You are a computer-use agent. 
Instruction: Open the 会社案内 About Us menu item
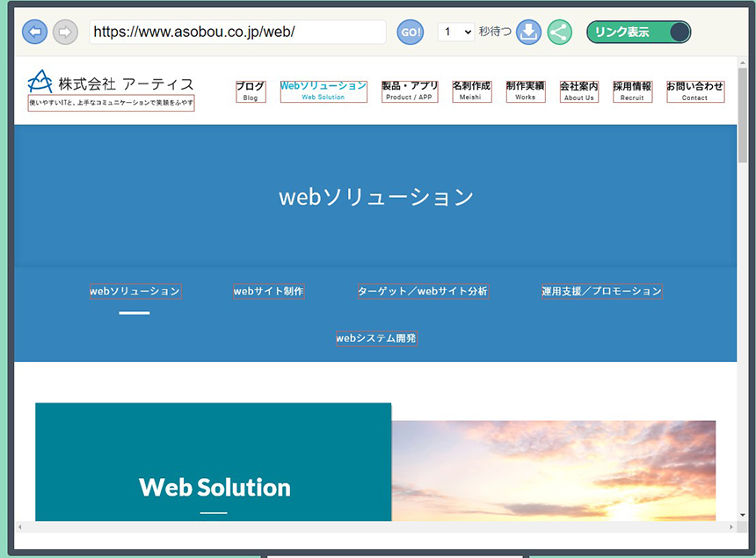(579, 91)
